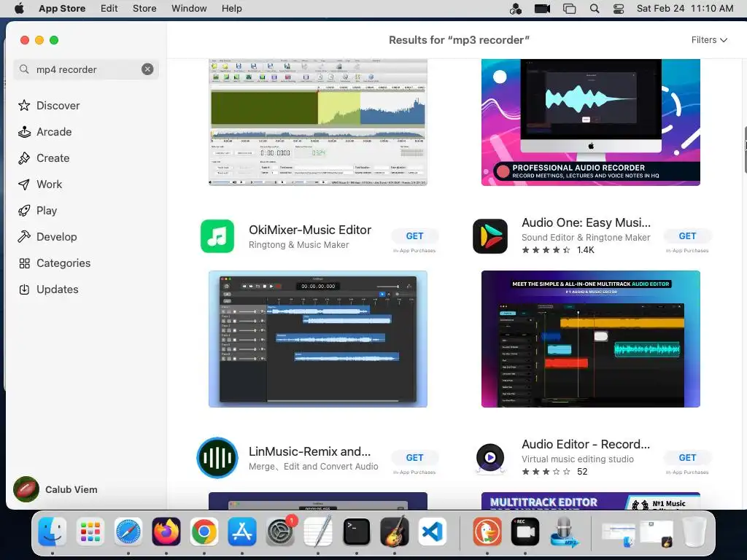The image size is (747, 560).
Task: Click the Audio One multitrack editor screenshot
Action: [x=591, y=339]
